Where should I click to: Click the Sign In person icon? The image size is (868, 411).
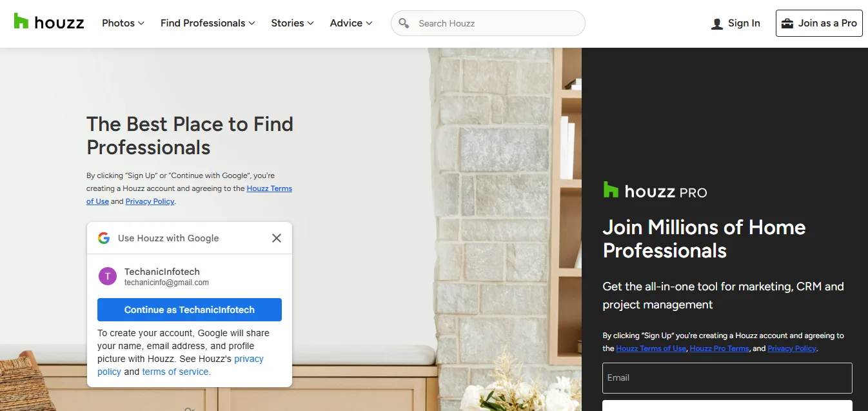tap(717, 24)
